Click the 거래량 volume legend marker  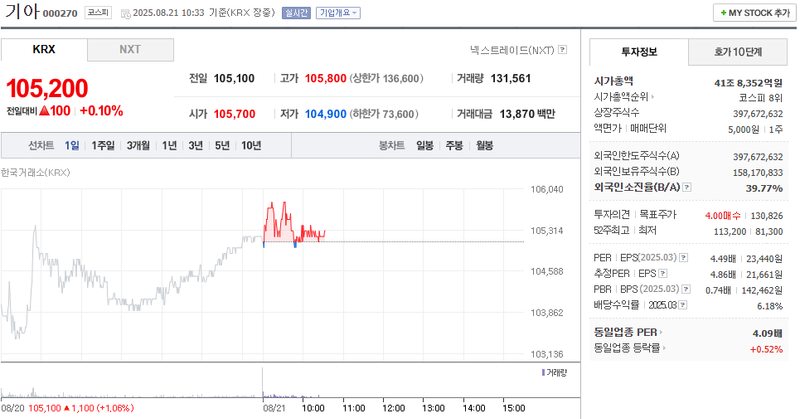(x=543, y=373)
